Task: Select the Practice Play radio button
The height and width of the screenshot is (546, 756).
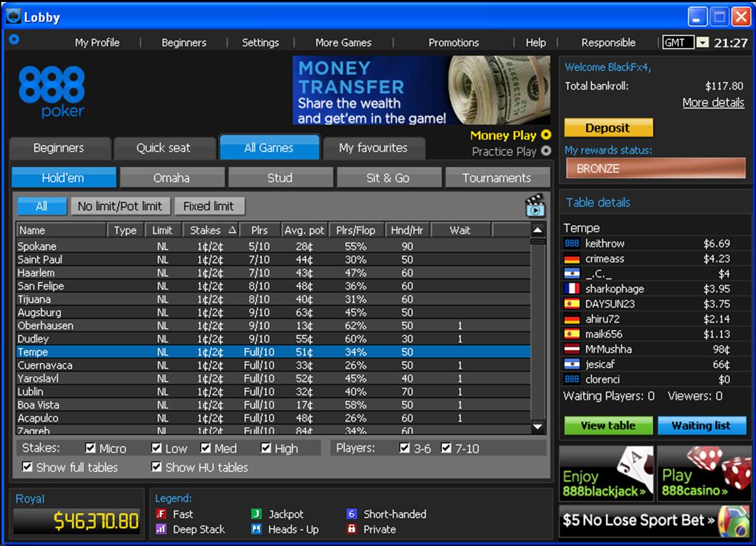Action: click(x=546, y=151)
